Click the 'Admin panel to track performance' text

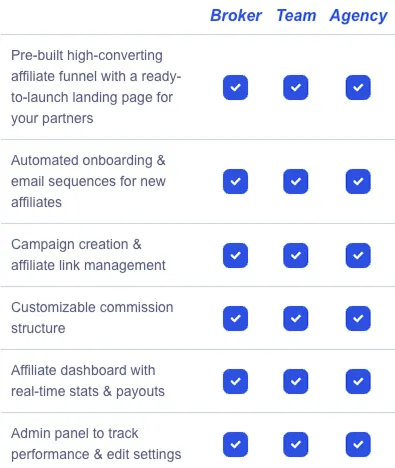(x=96, y=444)
